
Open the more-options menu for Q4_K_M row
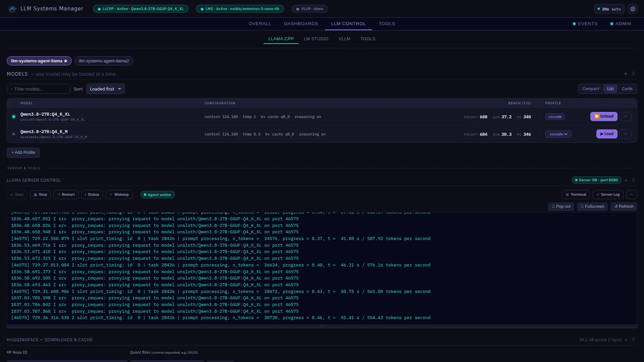(x=625, y=134)
